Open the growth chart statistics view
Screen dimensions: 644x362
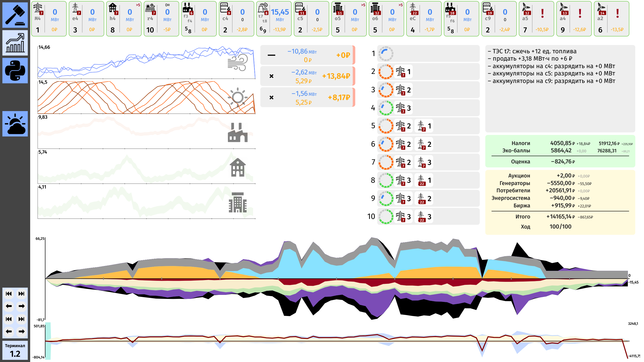[15, 43]
